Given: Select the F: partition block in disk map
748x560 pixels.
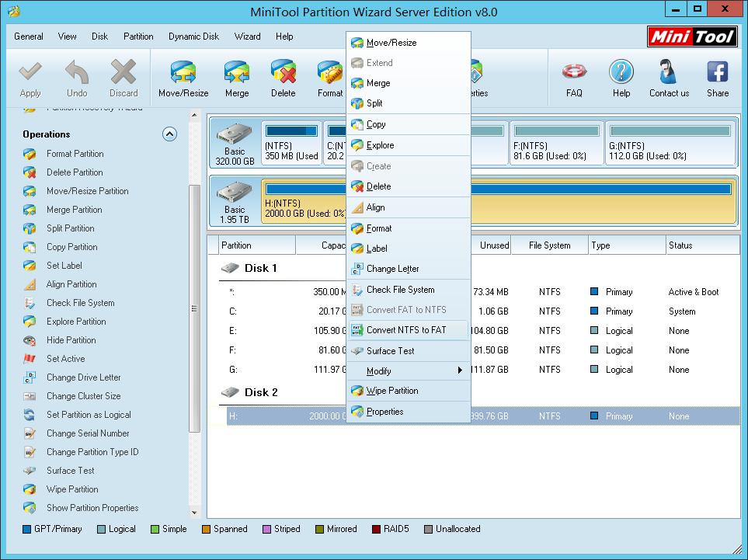Looking at the screenshot, I should pos(557,144).
